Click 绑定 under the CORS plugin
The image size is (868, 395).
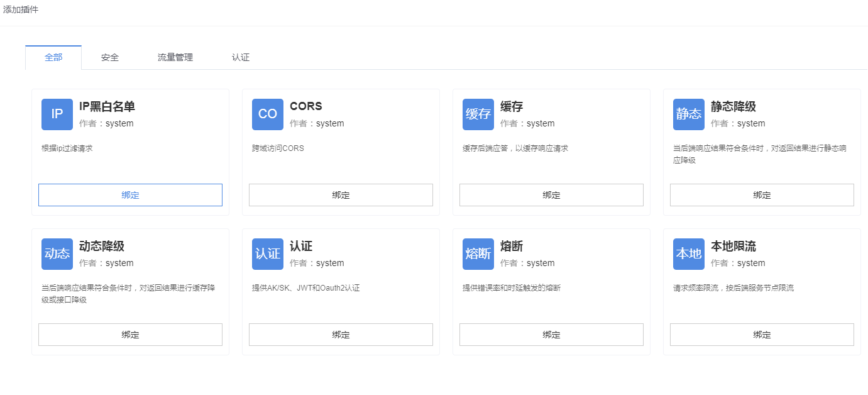tap(341, 195)
